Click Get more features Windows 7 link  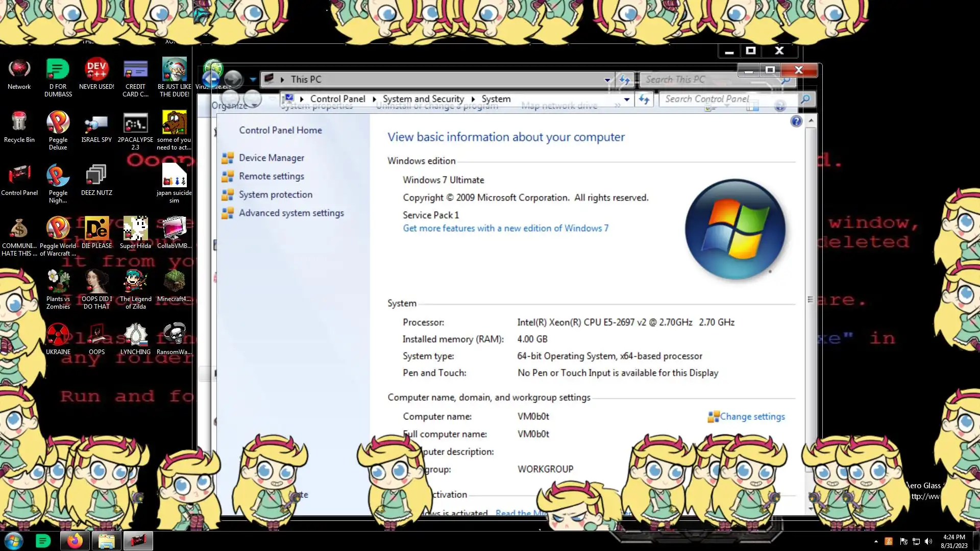[x=505, y=229]
